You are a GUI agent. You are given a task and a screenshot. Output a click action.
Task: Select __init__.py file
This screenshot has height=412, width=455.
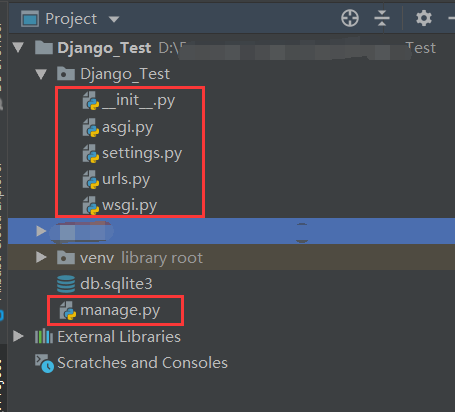tap(138, 101)
